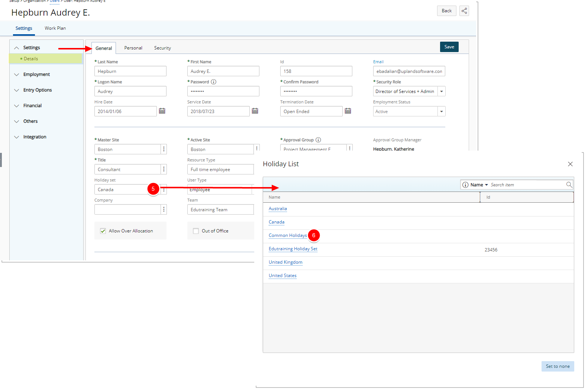Click the Resource Type field

221,170
